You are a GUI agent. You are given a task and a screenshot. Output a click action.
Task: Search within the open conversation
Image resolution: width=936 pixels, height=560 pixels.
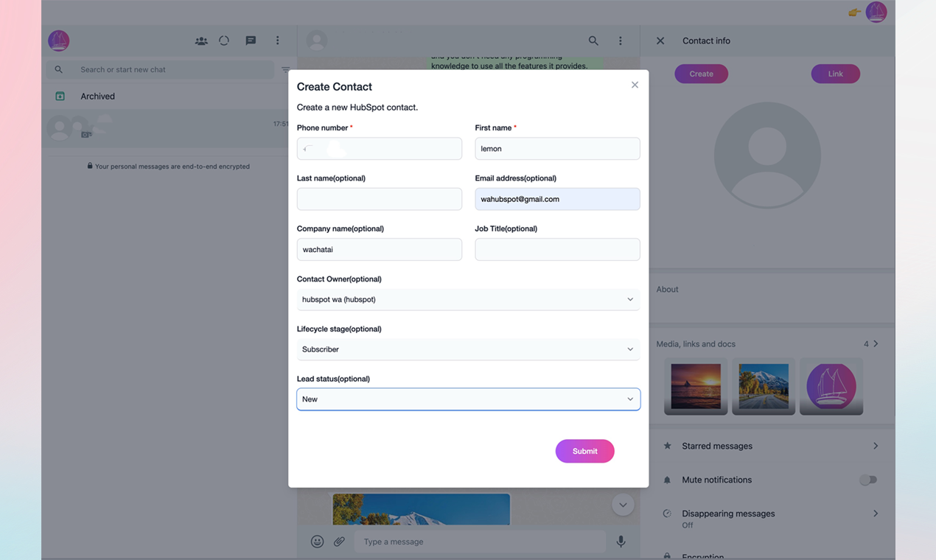(x=593, y=41)
